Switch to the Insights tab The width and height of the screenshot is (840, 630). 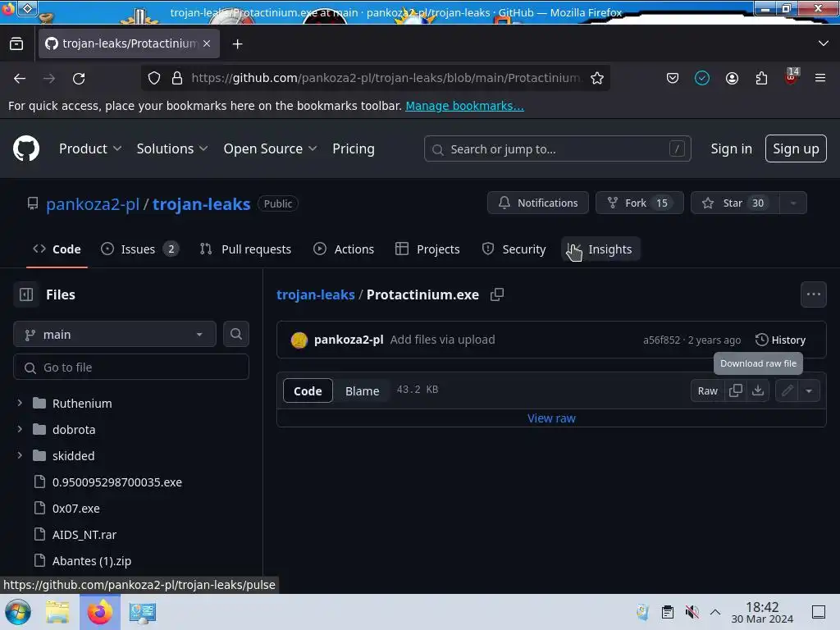point(600,249)
